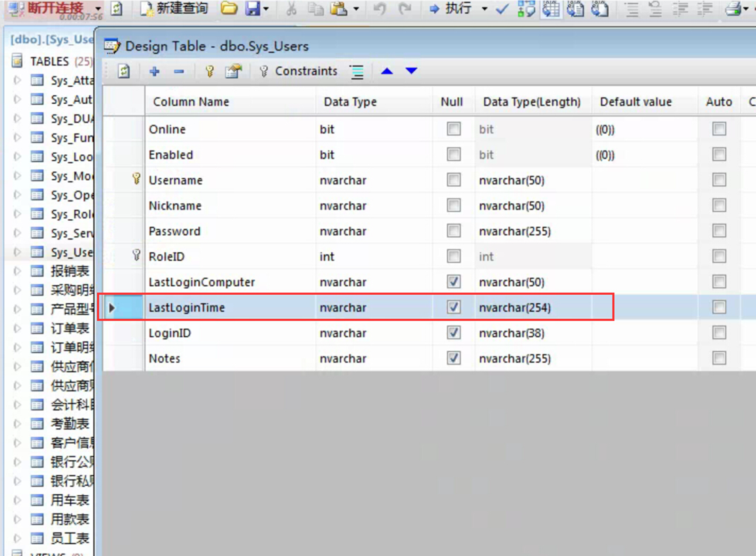Click the minus remove column icon

179,72
